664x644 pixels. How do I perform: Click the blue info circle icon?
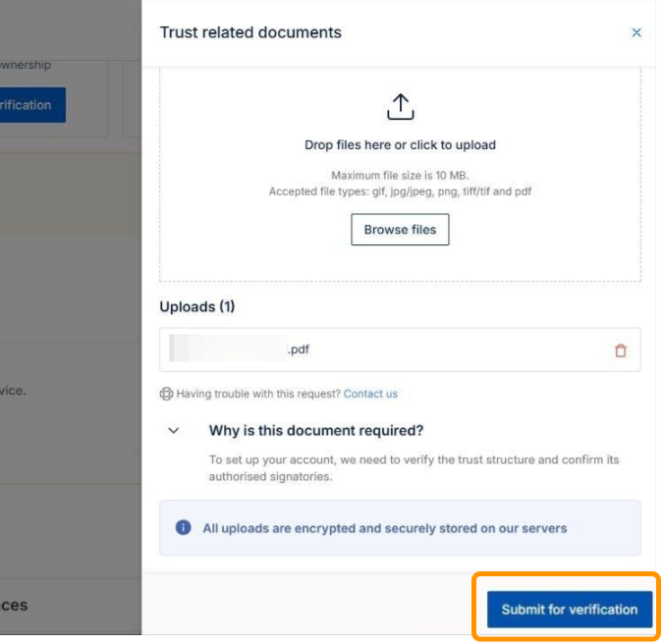(183, 527)
